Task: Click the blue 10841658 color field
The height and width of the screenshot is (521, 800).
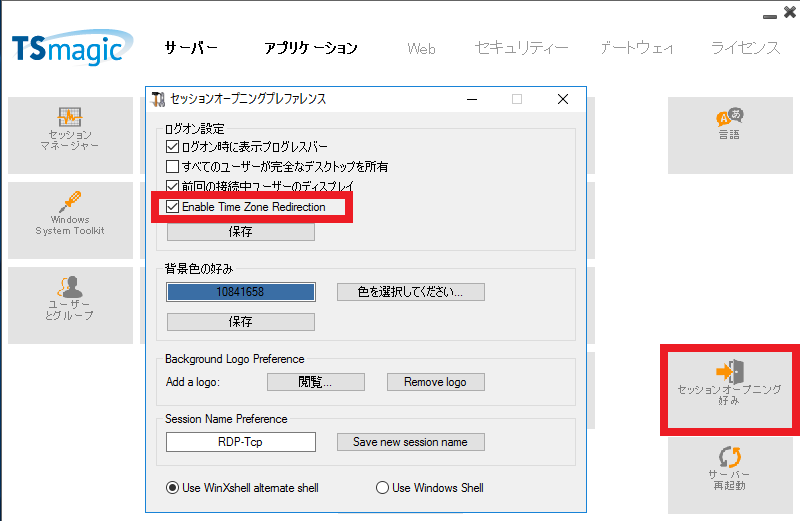Action: 241,292
